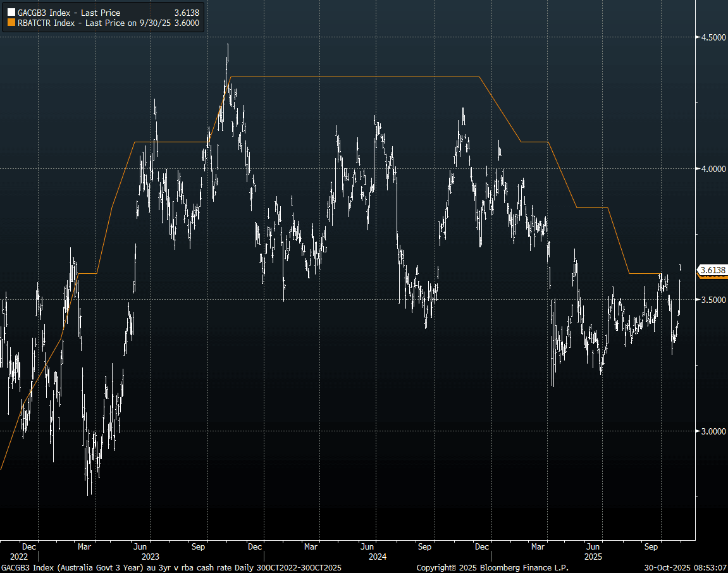This screenshot has width=728, height=573.
Task: Click the Bloomberg Finance copyright notice
Action: click(491, 568)
